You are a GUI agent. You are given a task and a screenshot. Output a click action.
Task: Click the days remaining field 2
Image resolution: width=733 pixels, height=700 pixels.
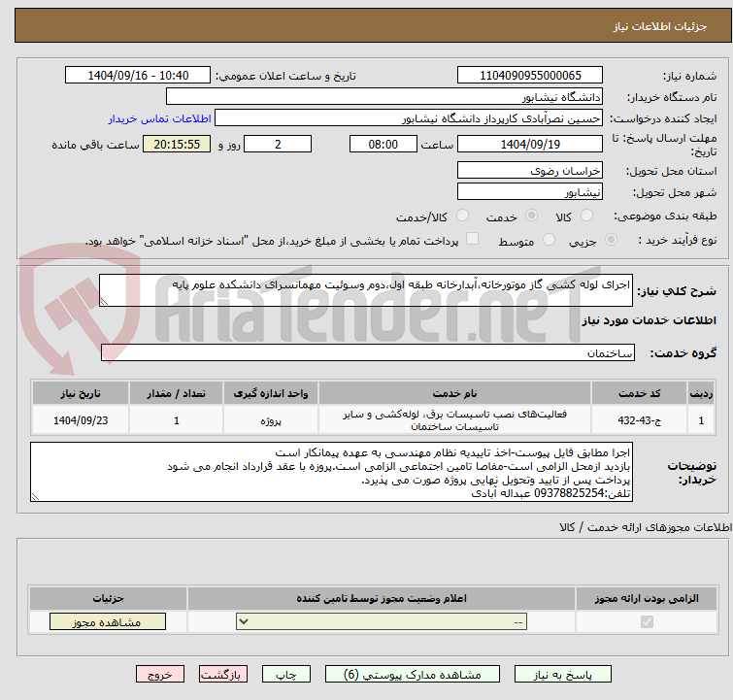tap(278, 144)
